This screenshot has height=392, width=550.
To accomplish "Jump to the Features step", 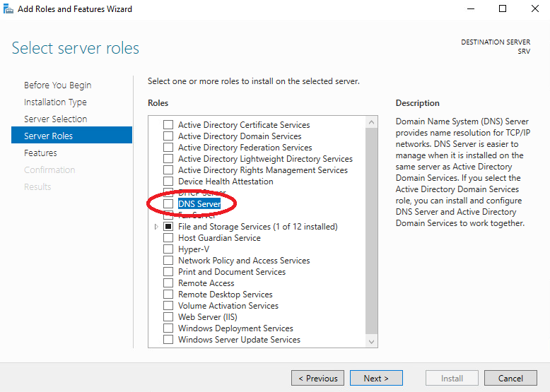I will click(x=40, y=153).
